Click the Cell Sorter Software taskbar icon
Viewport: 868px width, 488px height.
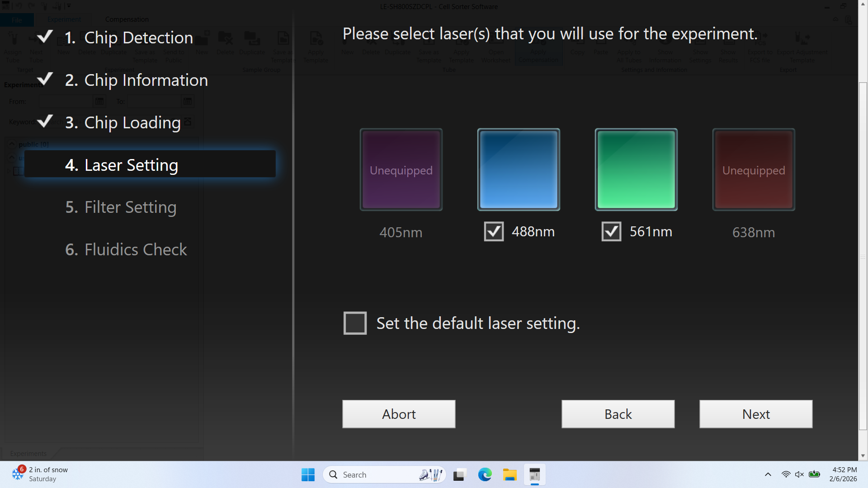pyautogui.click(x=534, y=475)
